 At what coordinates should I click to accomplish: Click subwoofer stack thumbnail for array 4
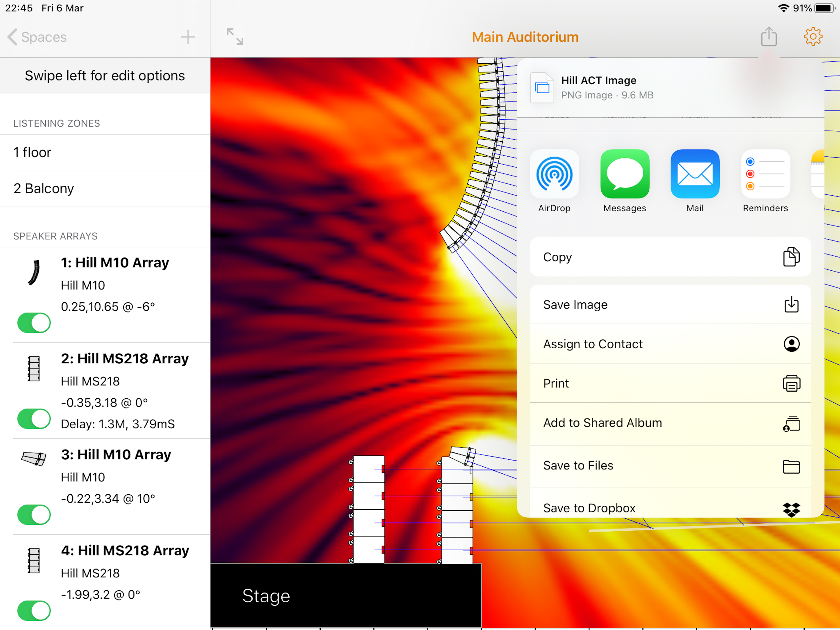(x=34, y=560)
